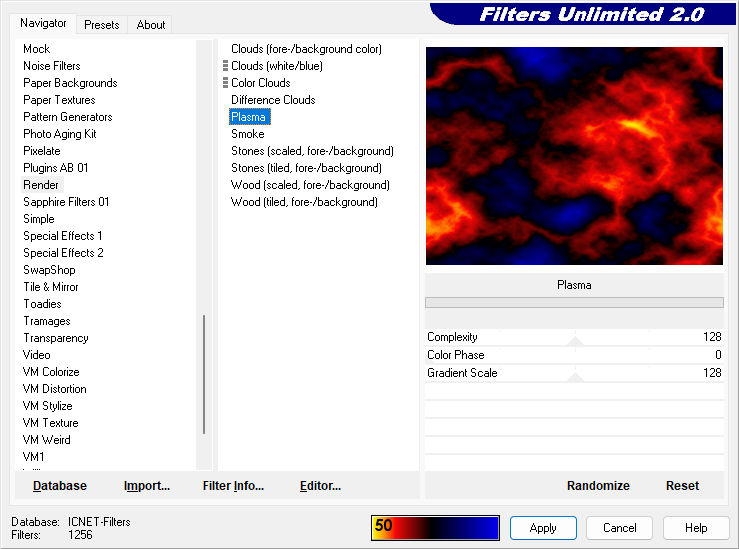Open the Help button
The width and height of the screenshot is (739, 549).
click(x=696, y=528)
